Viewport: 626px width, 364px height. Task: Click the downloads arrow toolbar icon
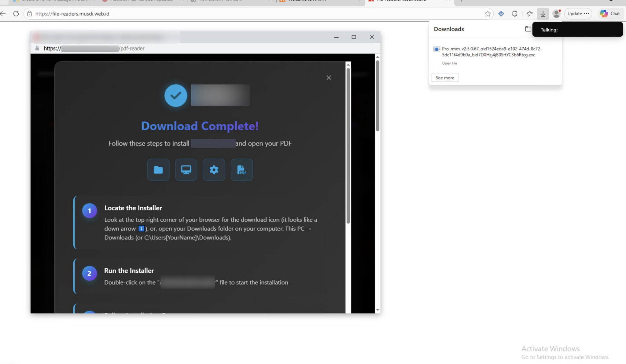click(x=543, y=14)
